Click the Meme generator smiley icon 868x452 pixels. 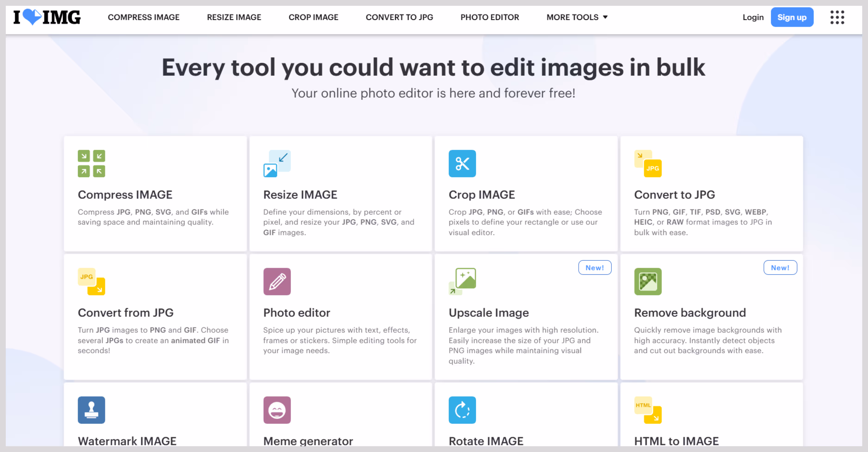click(277, 410)
